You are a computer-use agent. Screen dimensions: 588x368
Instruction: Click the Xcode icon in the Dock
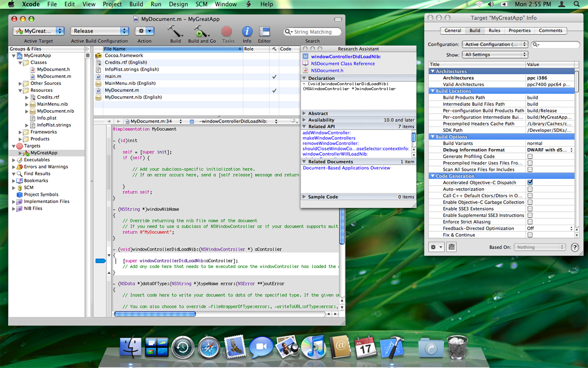coord(392,347)
